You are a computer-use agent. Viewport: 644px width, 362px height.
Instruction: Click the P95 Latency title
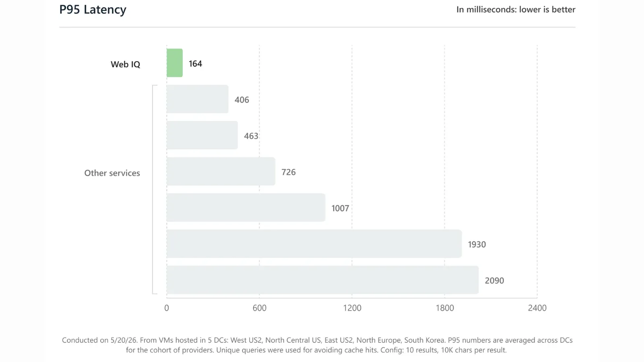click(x=93, y=10)
